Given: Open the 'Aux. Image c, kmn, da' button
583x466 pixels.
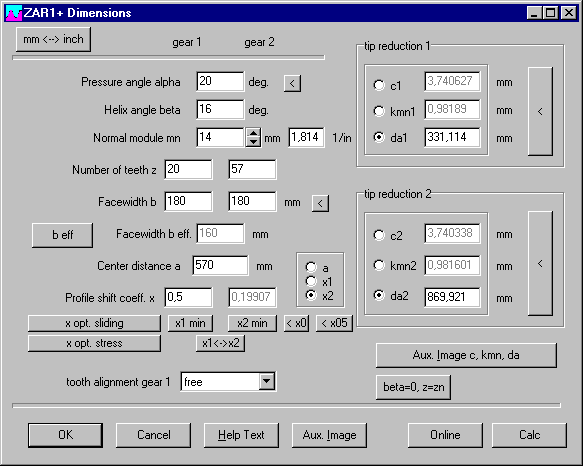Looking at the screenshot, I should [466, 355].
